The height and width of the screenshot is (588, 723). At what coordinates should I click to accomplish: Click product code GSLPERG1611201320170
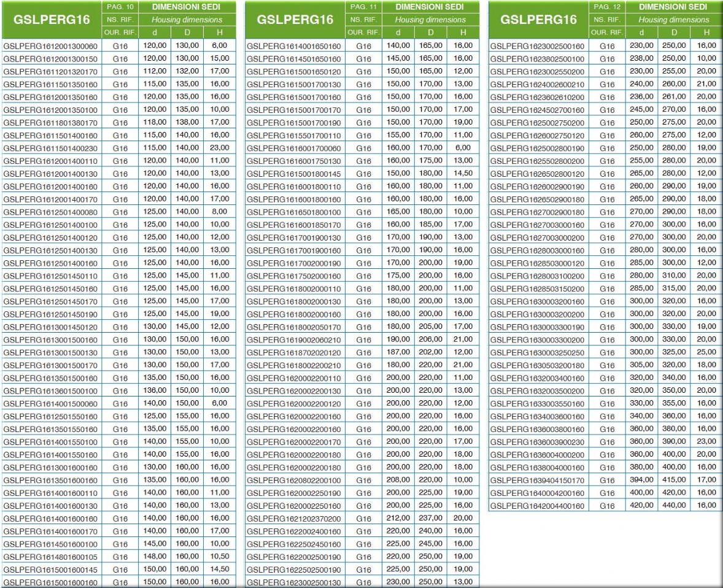click(51, 71)
